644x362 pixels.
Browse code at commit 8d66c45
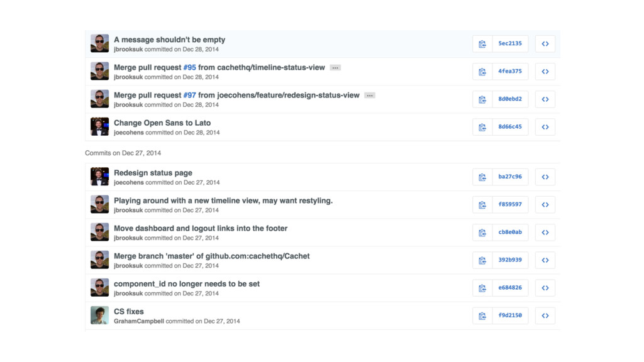[x=545, y=127]
